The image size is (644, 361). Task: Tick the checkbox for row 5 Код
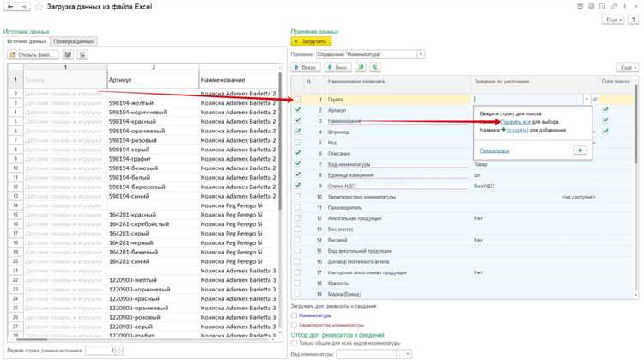click(297, 143)
